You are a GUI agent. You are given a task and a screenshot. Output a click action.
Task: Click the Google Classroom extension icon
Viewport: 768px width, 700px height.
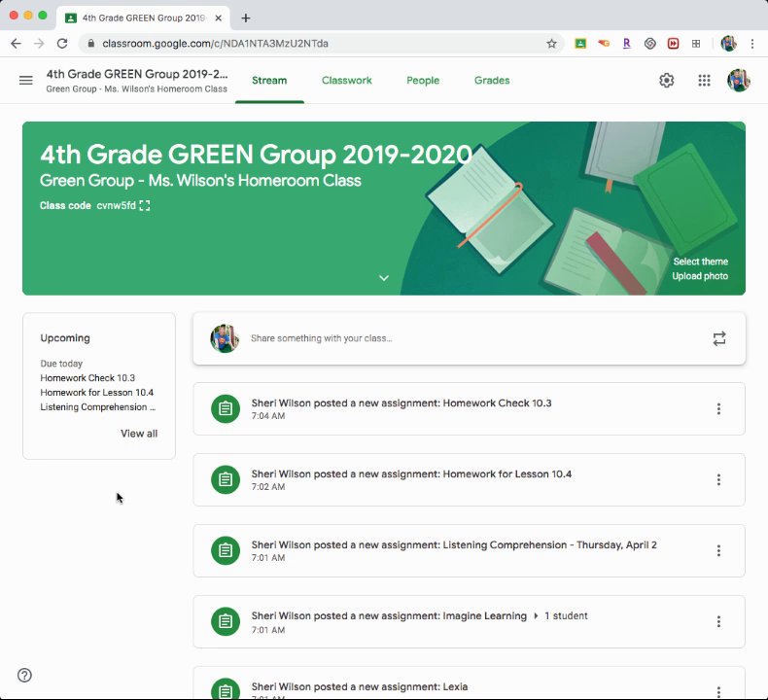(580, 44)
